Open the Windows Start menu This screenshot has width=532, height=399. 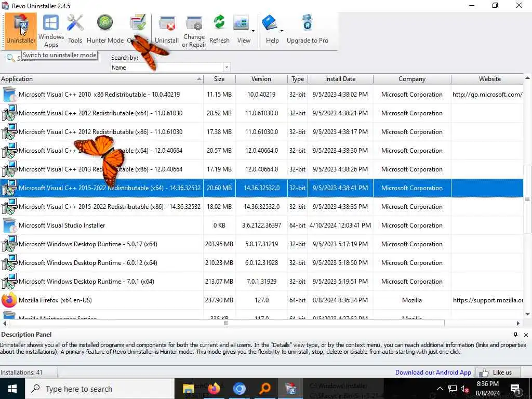point(12,389)
